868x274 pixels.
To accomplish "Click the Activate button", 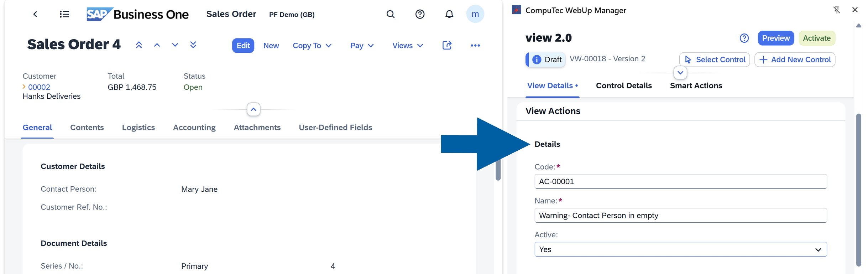I will point(817,38).
